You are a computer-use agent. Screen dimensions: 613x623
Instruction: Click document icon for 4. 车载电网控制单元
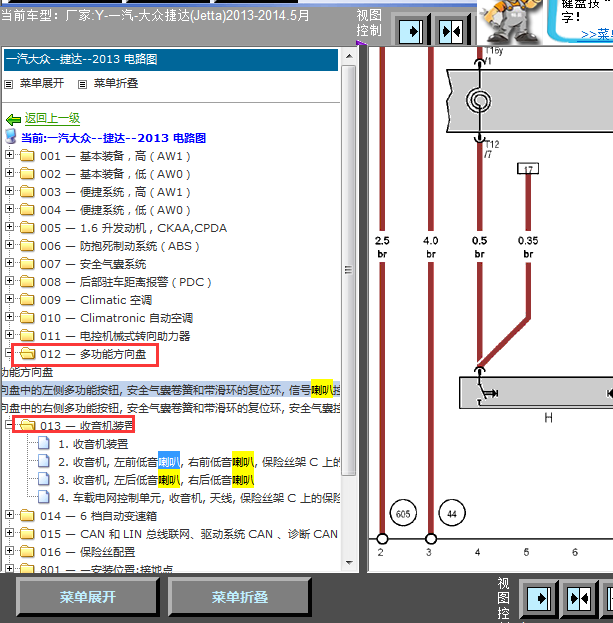pos(44,497)
